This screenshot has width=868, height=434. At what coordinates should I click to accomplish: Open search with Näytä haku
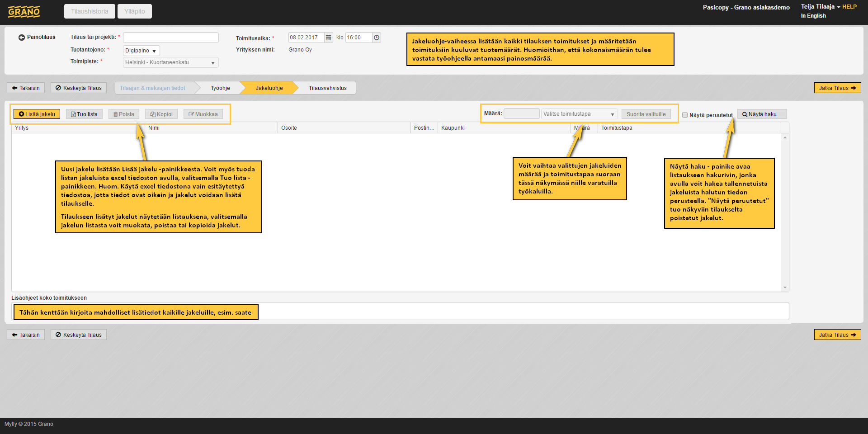[762, 114]
